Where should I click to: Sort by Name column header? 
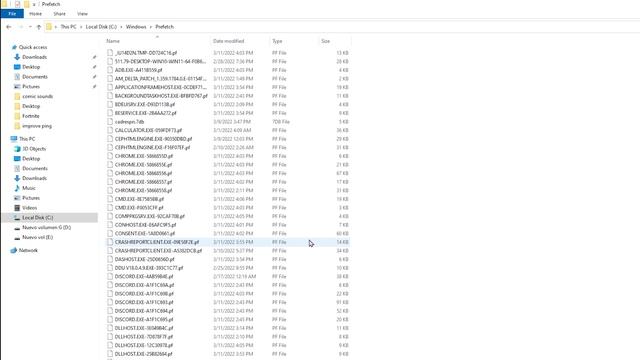click(157, 41)
